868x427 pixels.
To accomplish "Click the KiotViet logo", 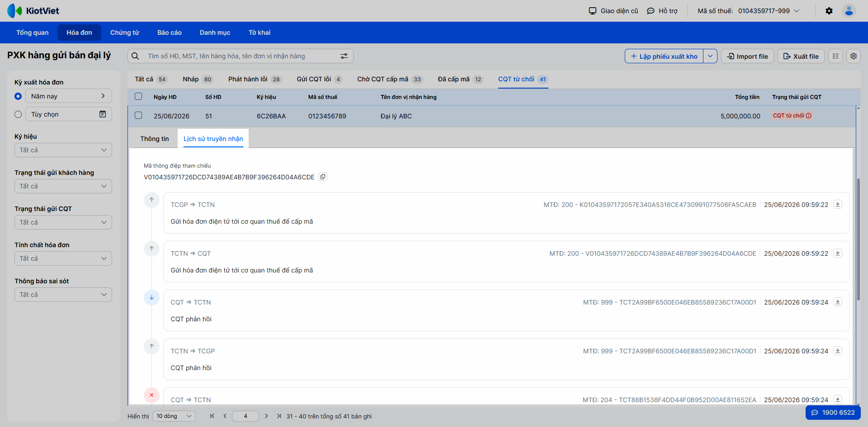I will (x=33, y=11).
